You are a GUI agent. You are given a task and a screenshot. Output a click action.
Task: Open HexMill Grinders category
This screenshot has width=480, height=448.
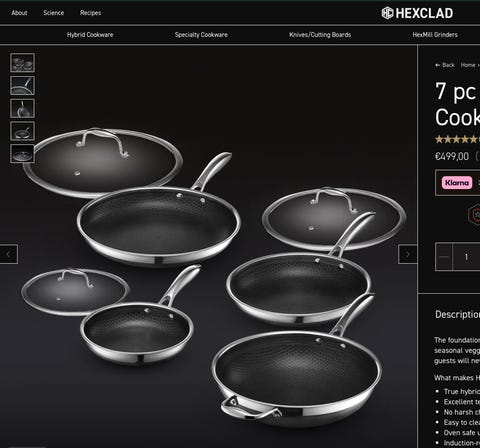point(435,35)
